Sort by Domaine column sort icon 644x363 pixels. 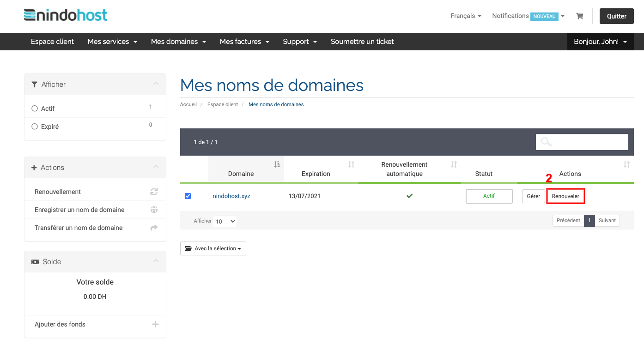pos(277,164)
